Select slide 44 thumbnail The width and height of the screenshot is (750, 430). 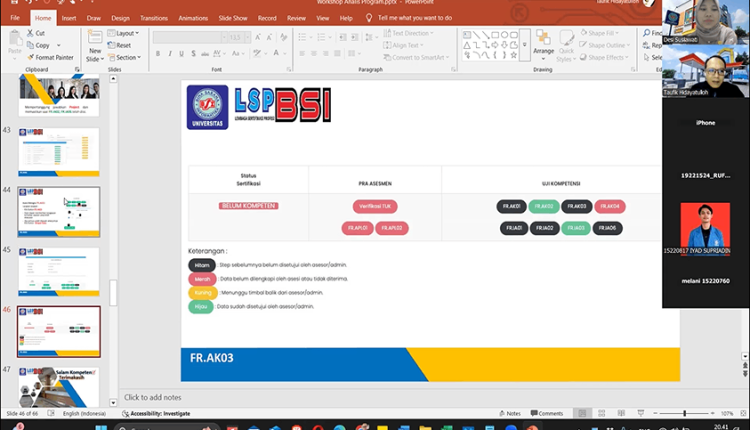pos(59,212)
